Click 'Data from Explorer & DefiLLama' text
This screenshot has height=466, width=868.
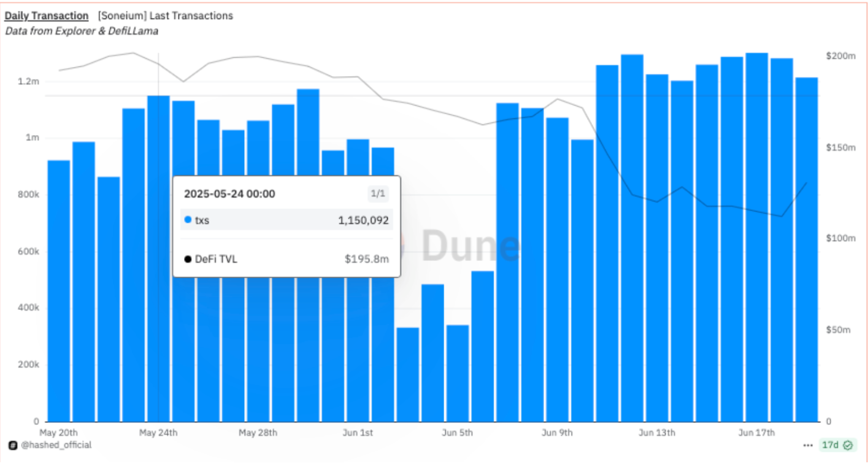pyautogui.click(x=82, y=31)
